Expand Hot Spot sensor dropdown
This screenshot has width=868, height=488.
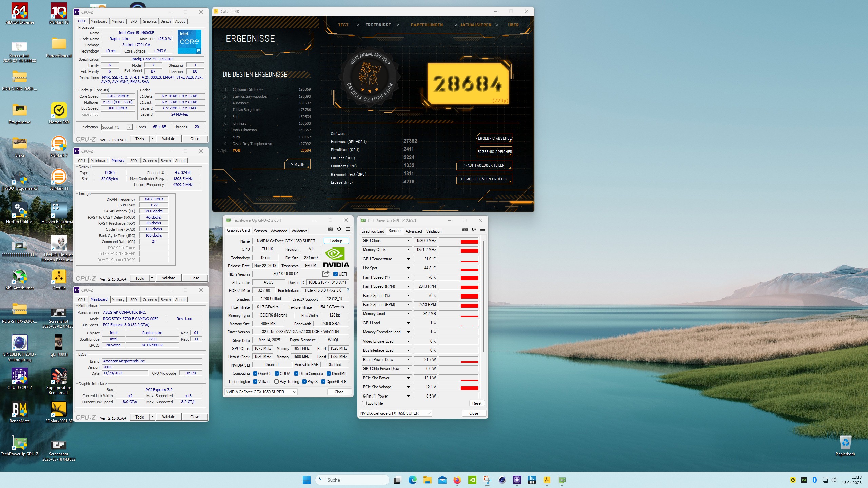click(408, 268)
